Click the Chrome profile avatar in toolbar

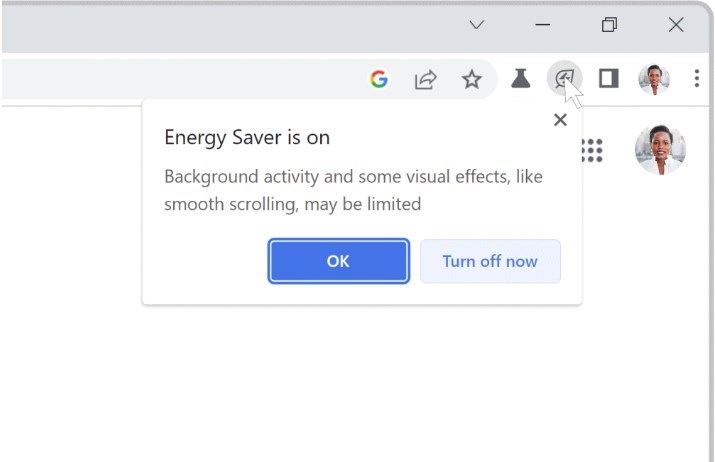click(654, 79)
